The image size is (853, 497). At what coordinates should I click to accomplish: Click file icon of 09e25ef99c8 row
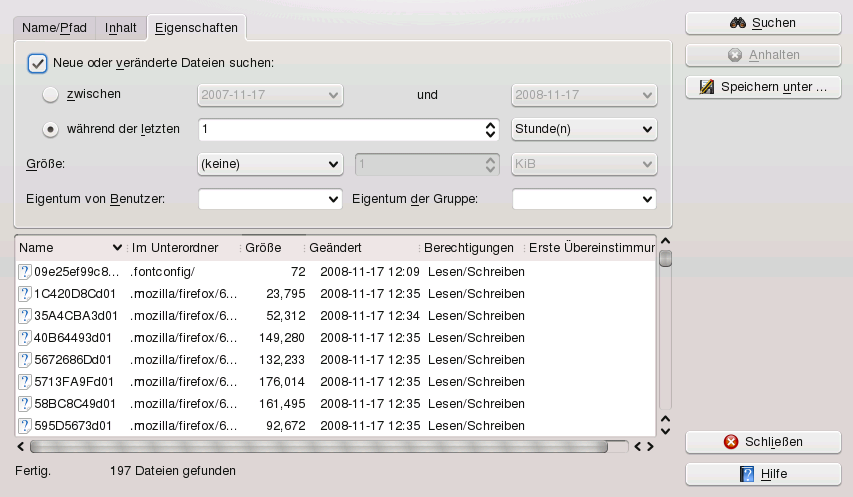[x=24, y=272]
